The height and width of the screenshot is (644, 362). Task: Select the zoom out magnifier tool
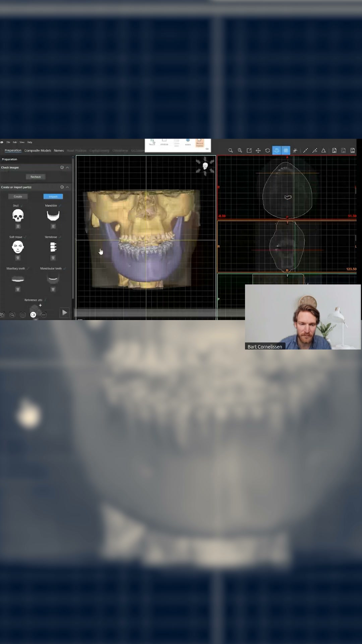coord(240,151)
